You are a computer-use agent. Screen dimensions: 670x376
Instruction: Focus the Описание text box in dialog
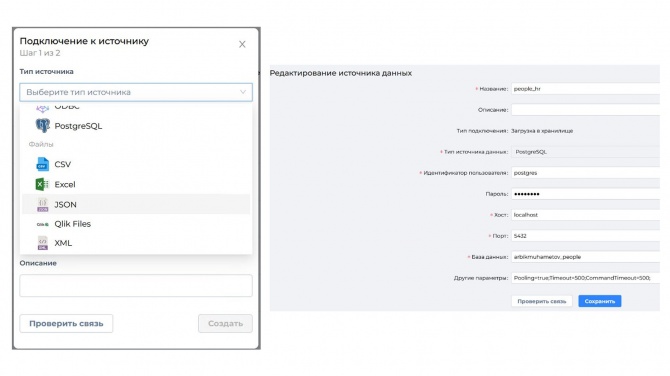(x=136, y=285)
